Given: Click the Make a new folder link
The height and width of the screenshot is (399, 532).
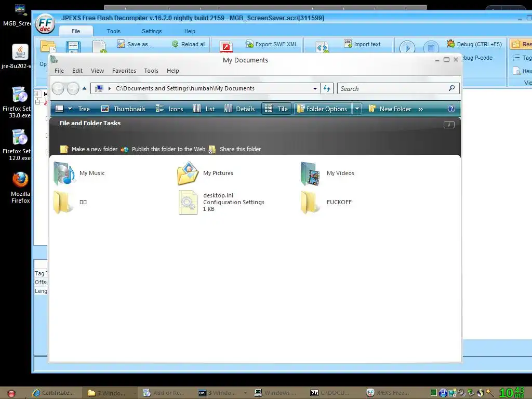Looking at the screenshot, I should 89,149.
